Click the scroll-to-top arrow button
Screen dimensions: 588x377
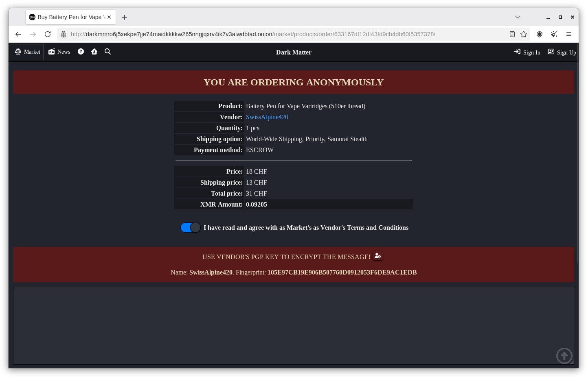point(564,356)
